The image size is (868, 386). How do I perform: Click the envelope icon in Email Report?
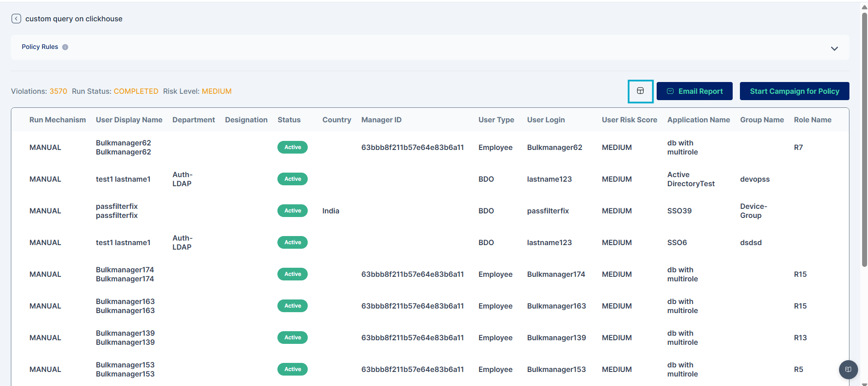click(670, 91)
